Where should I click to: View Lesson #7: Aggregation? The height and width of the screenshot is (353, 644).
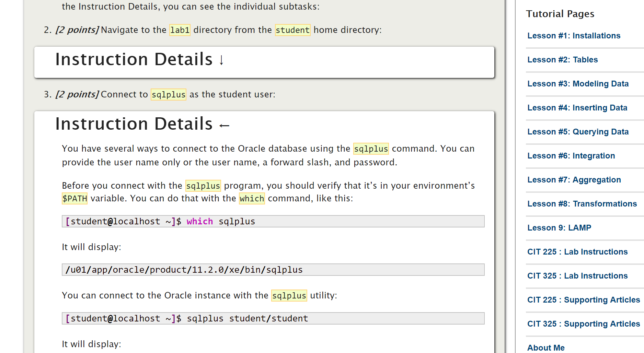coord(574,179)
